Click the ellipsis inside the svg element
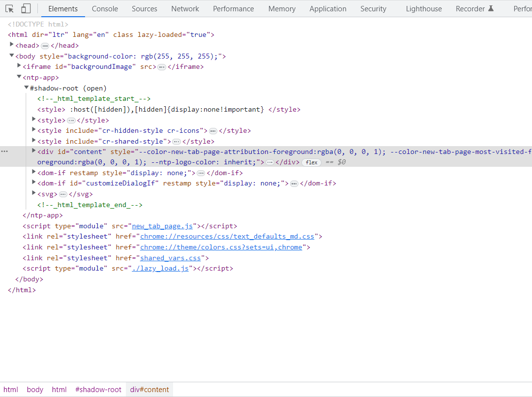Screen dimensions: 532x397 pyautogui.click(x=64, y=193)
